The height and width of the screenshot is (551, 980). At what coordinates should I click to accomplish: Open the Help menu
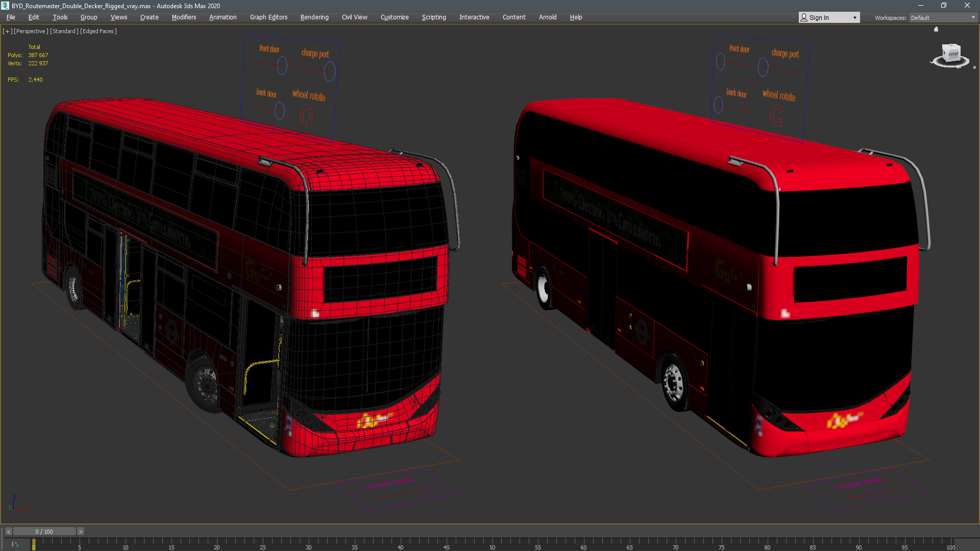click(x=576, y=17)
